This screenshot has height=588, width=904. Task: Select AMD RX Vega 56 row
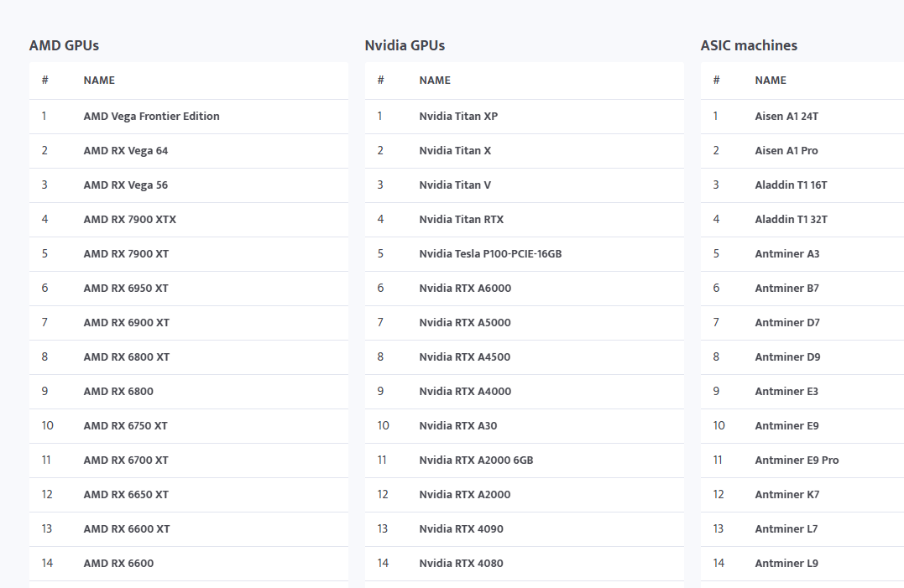(125, 185)
